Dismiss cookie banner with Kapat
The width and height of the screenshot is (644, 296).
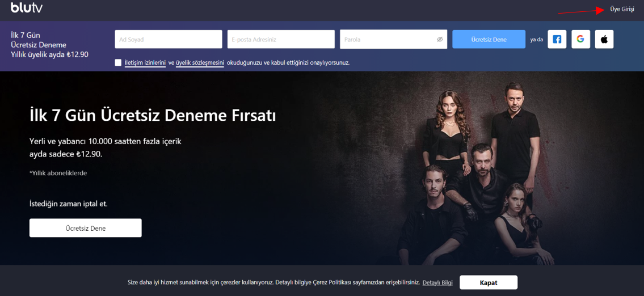pyautogui.click(x=488, y=282)
